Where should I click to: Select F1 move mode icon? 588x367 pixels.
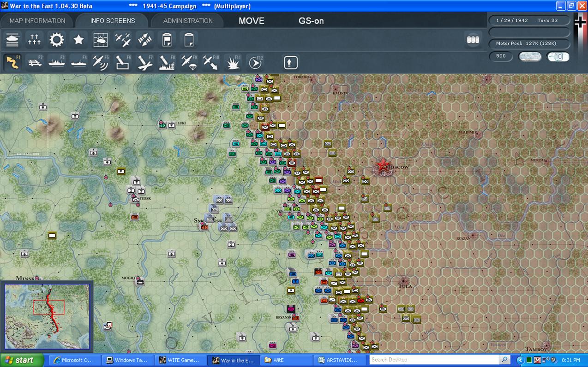pyautogui.click(x=12, y=62)
